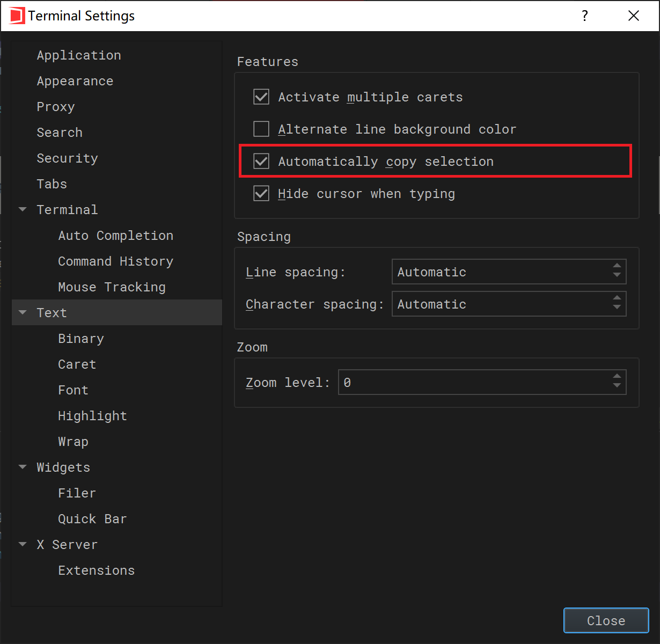
Task: Collapse the X Server tree node
Action: pos(23,545)
